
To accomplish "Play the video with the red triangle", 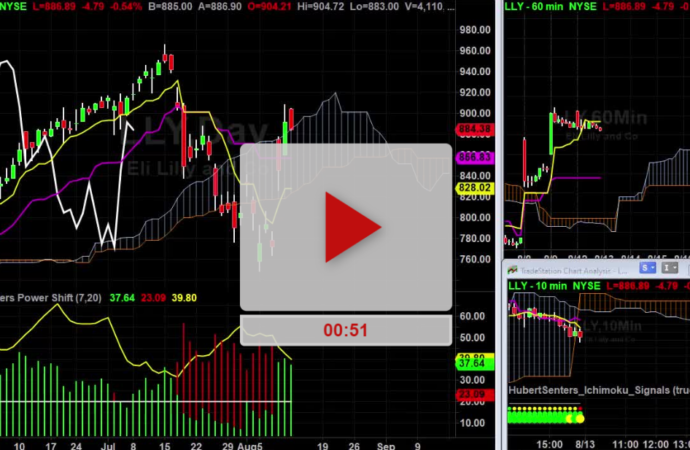I will click(352, 227).
